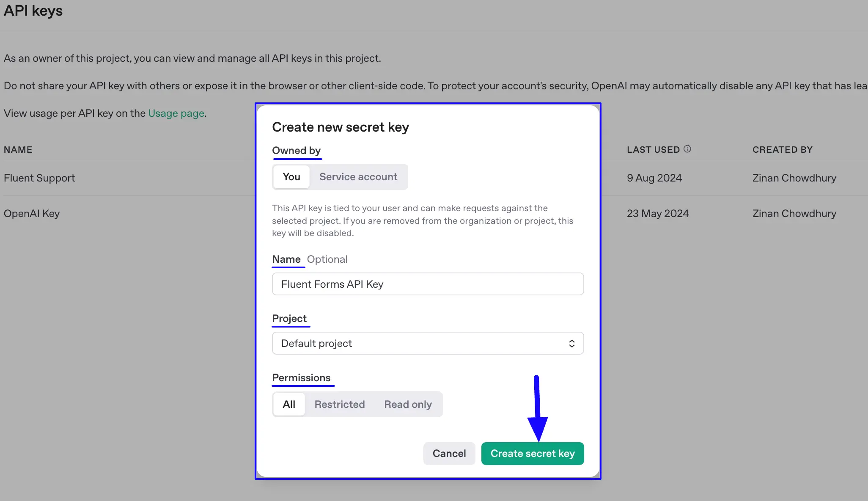Choose 'Read only' permissions option

[x=408, y=405]
